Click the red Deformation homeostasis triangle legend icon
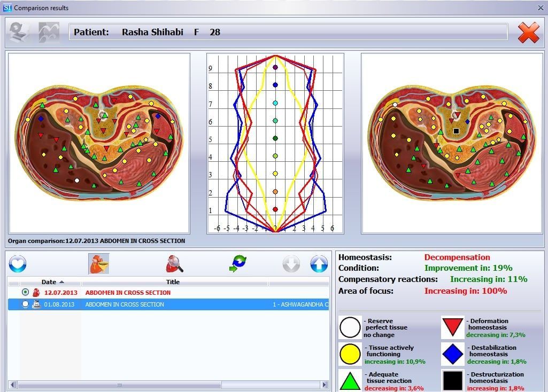 click(452, 327)
